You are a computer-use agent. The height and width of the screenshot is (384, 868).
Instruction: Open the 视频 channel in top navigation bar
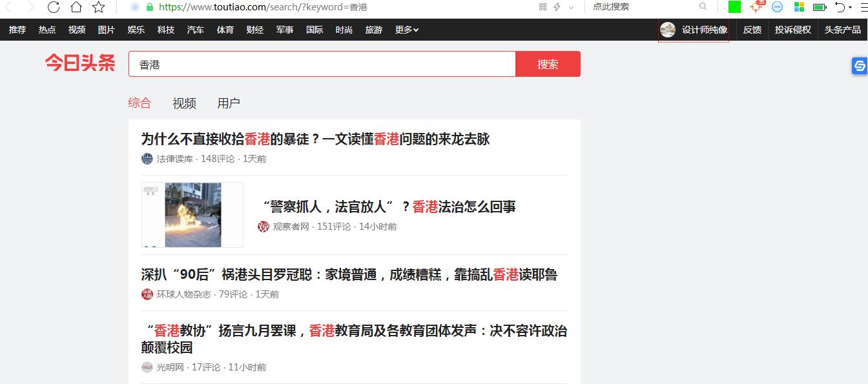(x=77, y=30)
